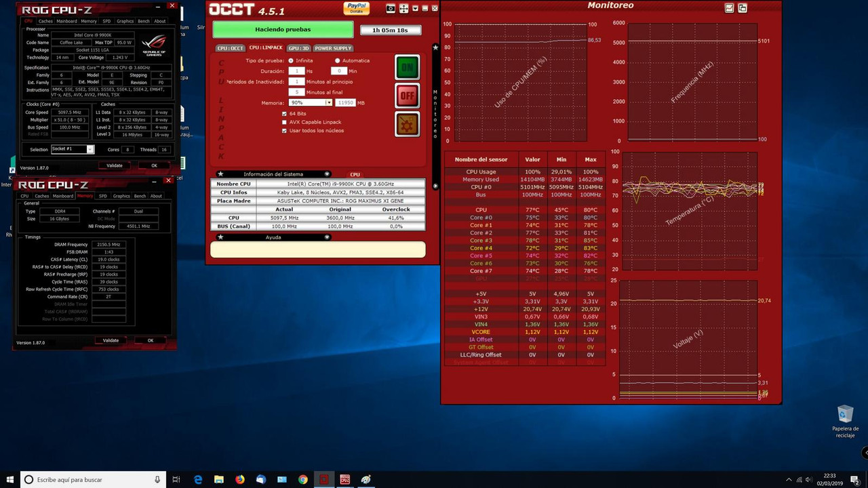Viewport: 868px width, 488px height.
Task: Click the microphone icon in search box
Action: [x=157, y=479]
